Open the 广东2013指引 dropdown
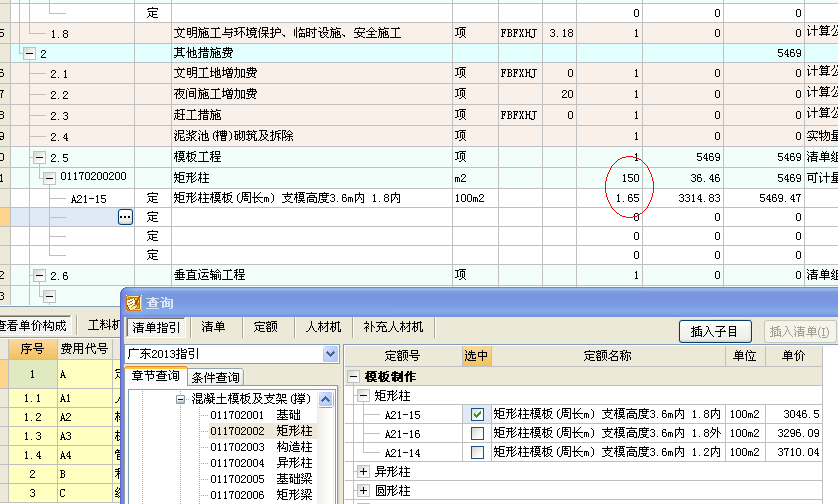 (x=330, y=354)
